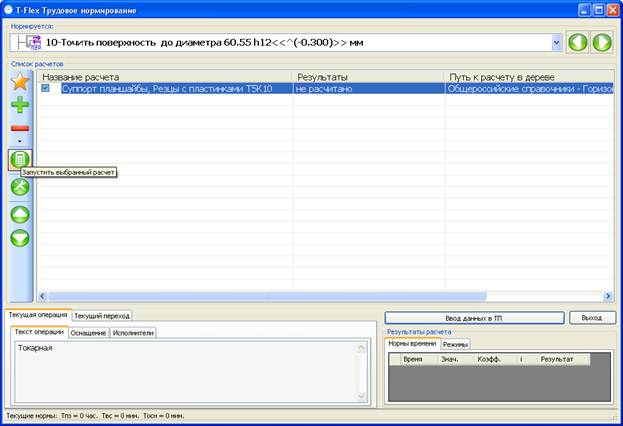This screenshot has height=426, width=623.
Task: Click 'Общероссийские справочники' path cell
Action: [x=530, y=88]
